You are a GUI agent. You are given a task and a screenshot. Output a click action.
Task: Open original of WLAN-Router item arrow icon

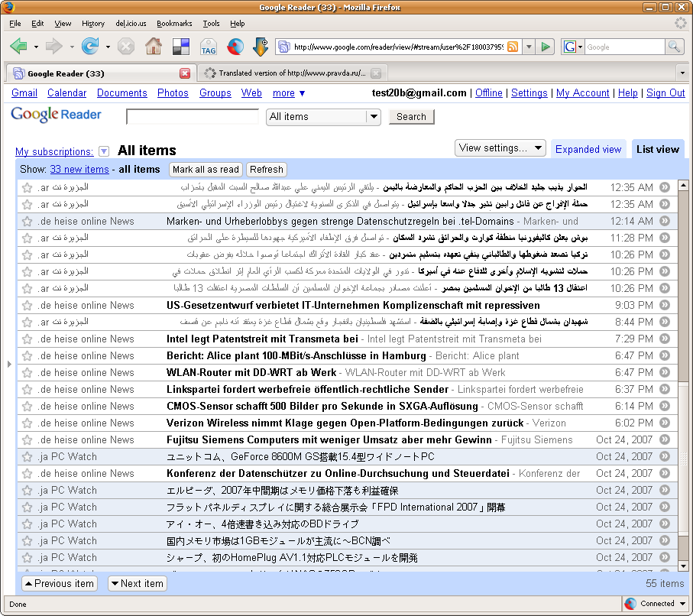click(x=665, y=372)
